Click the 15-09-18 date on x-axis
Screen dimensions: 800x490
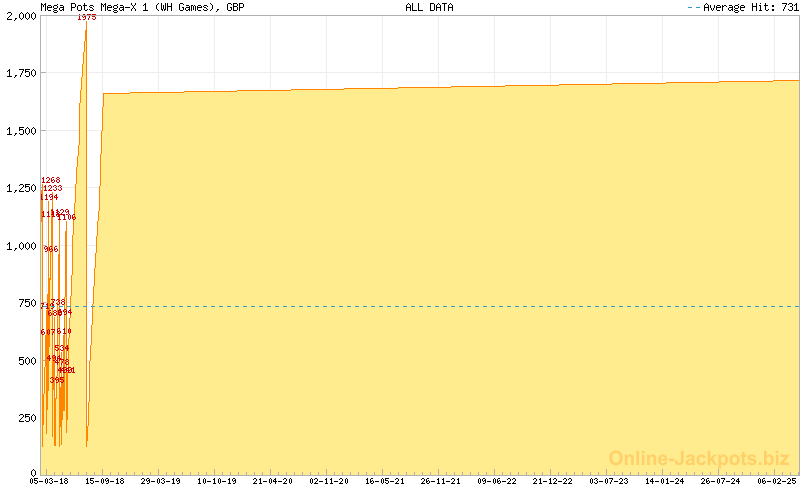point(105,481)
